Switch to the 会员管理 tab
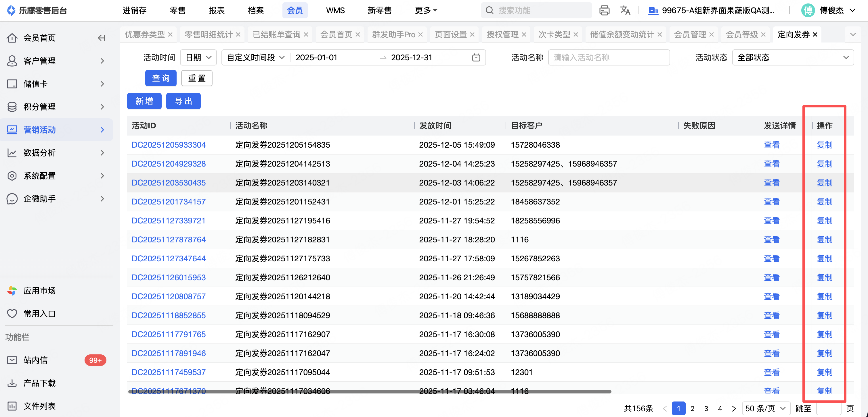 pos(690,35)
